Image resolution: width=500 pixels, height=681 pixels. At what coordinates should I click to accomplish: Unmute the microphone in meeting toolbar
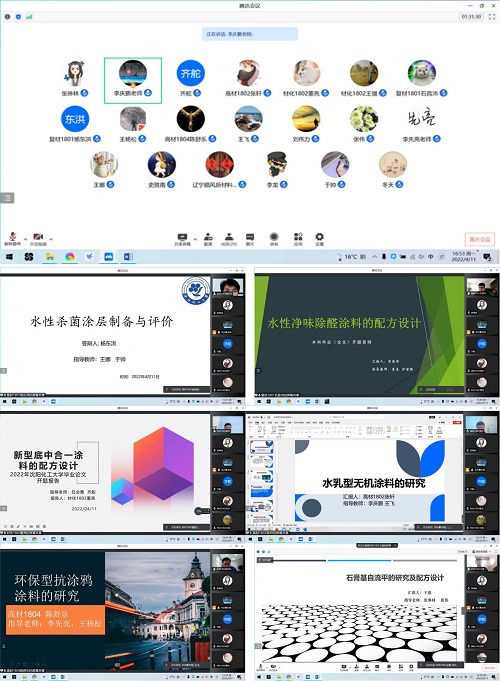(x=13, y=238)
